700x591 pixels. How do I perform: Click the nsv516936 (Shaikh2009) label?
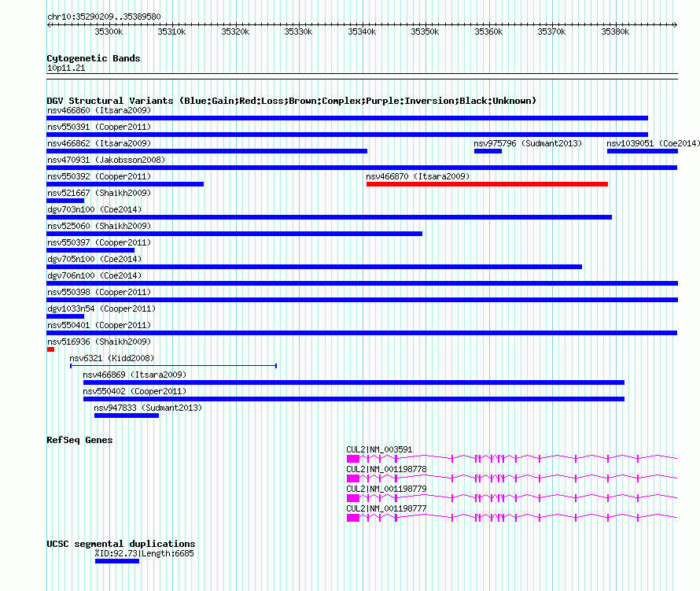coord(99,342)
